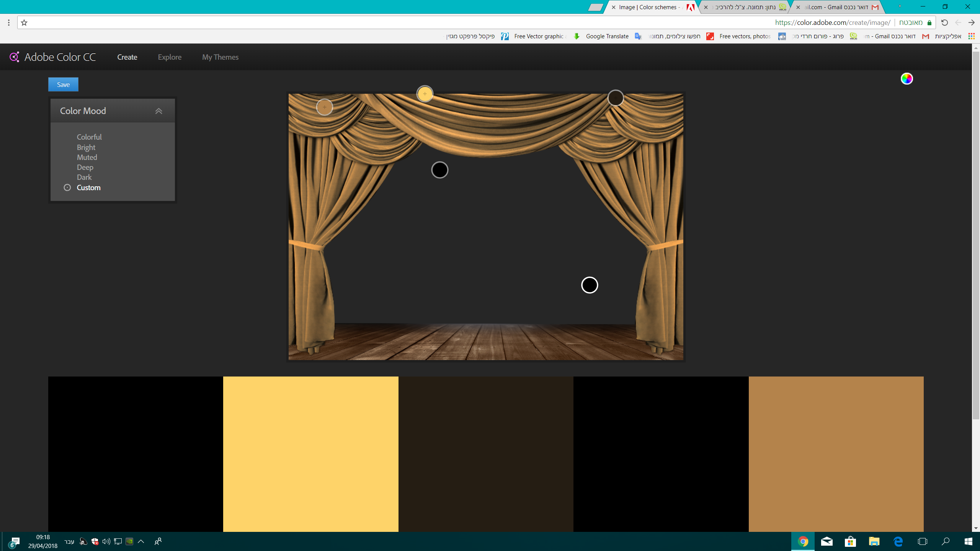The height and width of the screenshot is (551, 980).
Task: Click the color wheel icon
Action: [906, 79]
